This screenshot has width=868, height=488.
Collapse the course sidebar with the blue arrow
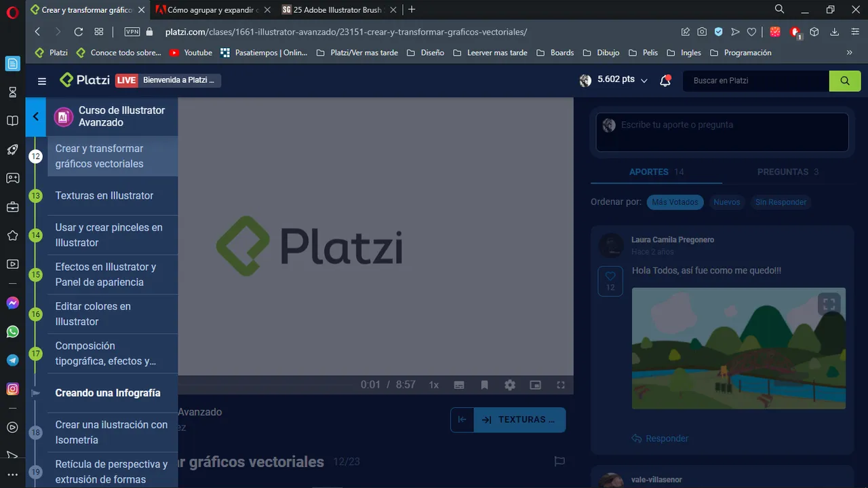[36, 117]
